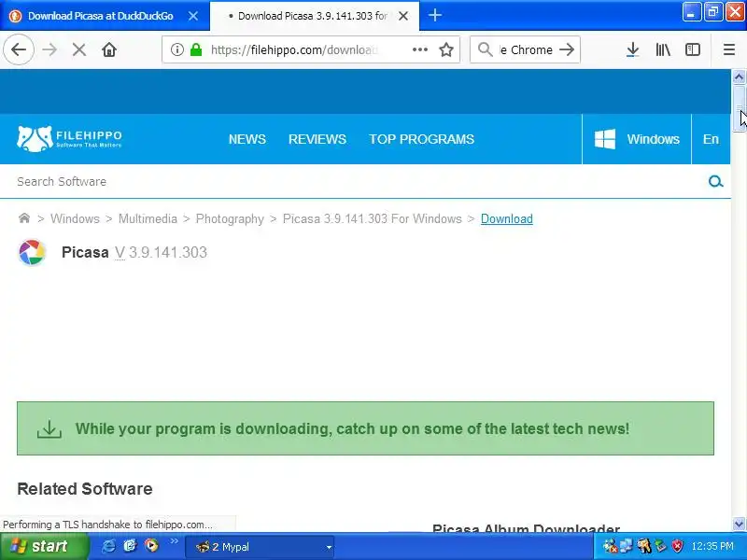The width and height of the screenshot is (747, 560).
Task: Click the red shield security tray icon
Action: [678, 546]
